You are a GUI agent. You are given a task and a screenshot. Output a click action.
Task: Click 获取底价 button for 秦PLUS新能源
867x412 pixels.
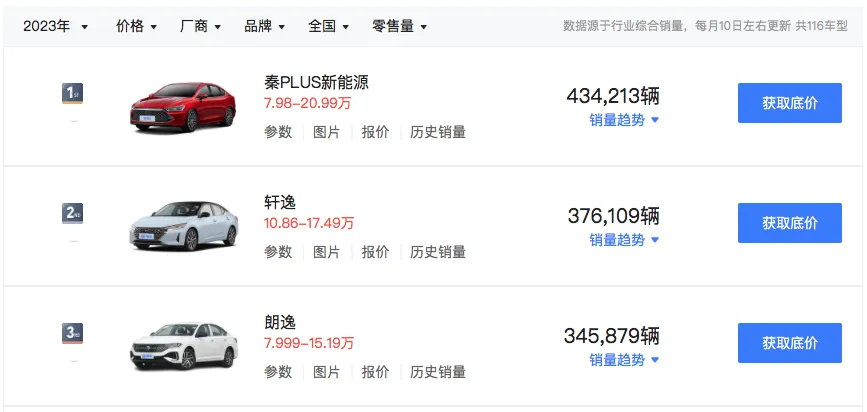[x=790, y=103]
